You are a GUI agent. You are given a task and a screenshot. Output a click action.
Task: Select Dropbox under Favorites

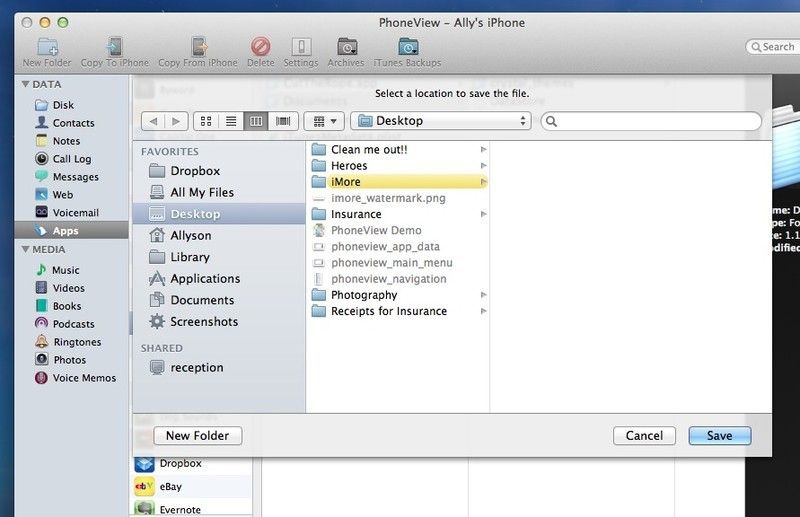(194, 171)
